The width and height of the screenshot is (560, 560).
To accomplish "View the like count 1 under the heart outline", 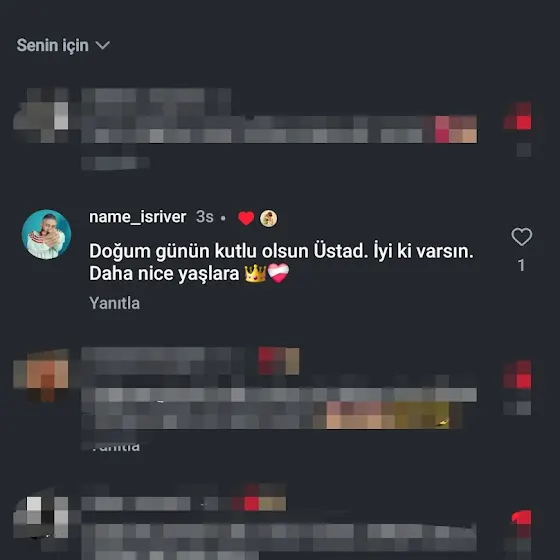I will 521,265.
